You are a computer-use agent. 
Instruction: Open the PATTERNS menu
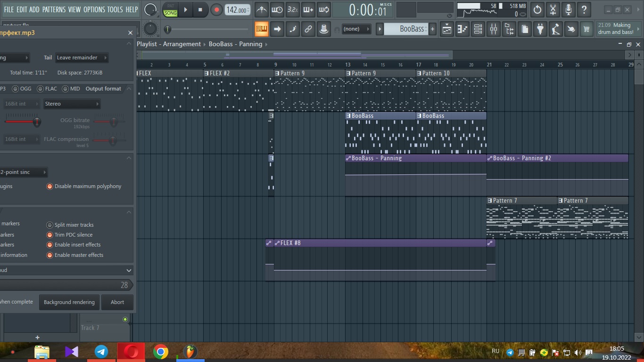[x=54, y=9]
